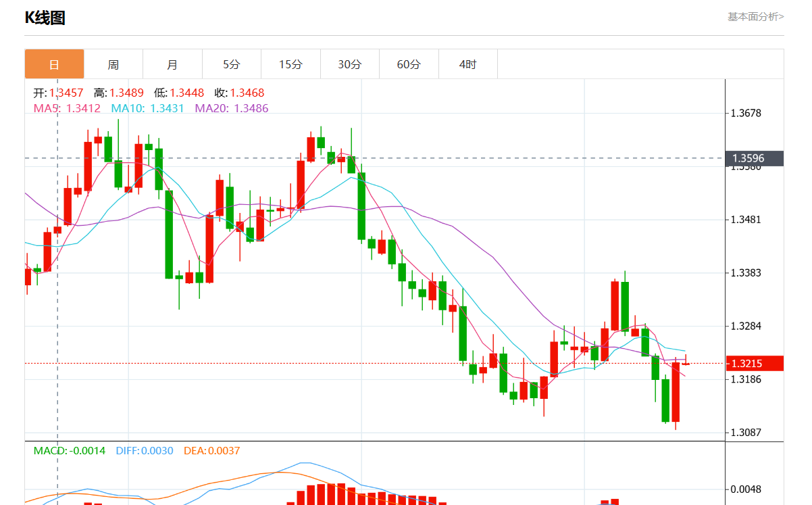
Task: Click the 1.3383 axis price label
Action: (x=746, y=273)
